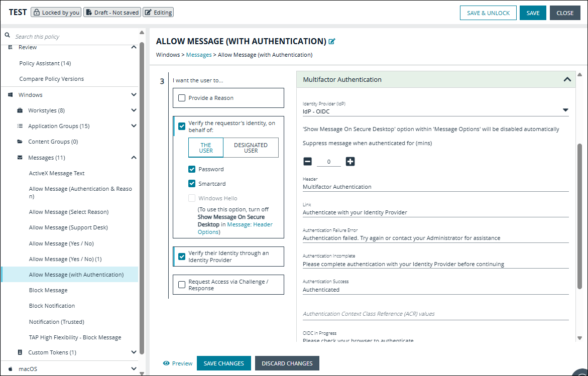Image resolution: width=588 pixels, height=376 pixels.
Task: Click the Editing pencil icon in top bar
Action: tap(148, 12)
